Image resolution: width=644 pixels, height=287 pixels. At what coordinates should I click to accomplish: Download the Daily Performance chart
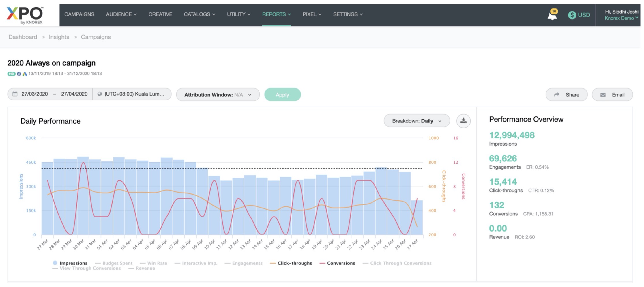pyautogui.click(x=463, y=121)
